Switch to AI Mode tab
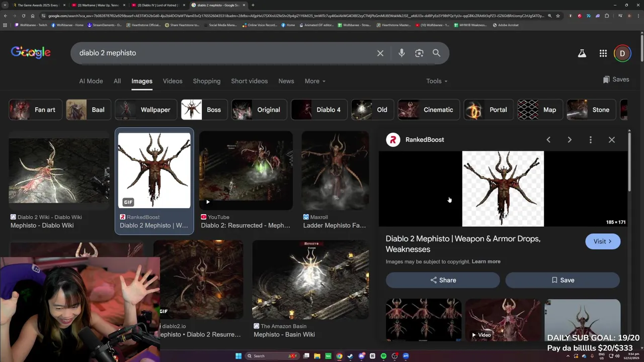The height and width of the screenshot is (362, 644). (x=91, y=81)
